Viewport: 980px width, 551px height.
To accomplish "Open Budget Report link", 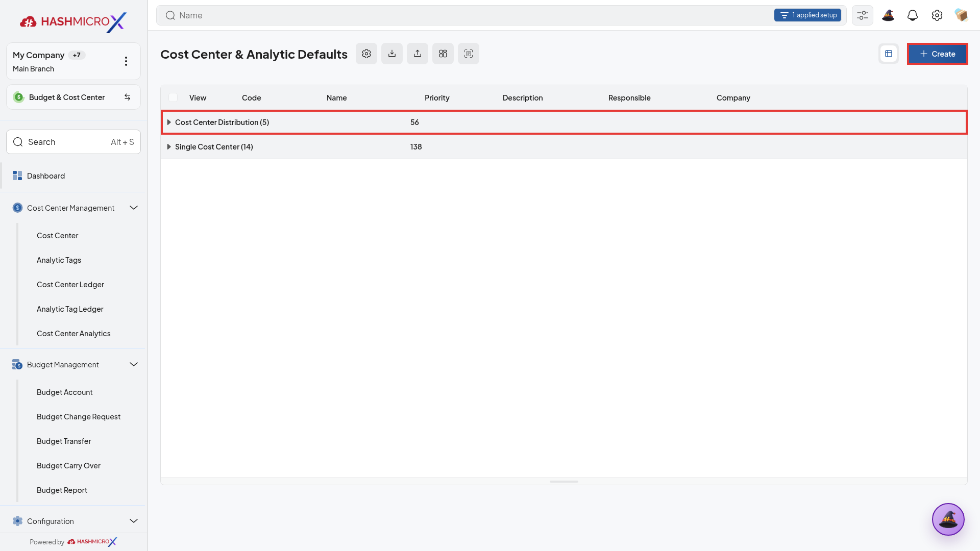I will (62, 490).
